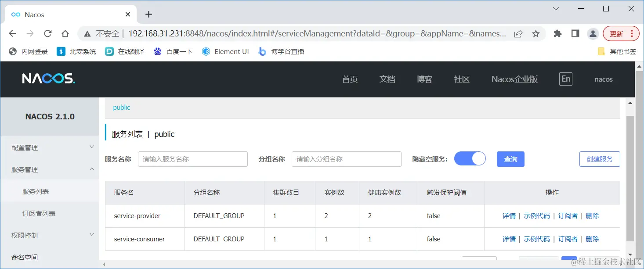Toggle the 隐藏空服务 switch
Viewport: 644px width, 269px height.
click(470, 159)
